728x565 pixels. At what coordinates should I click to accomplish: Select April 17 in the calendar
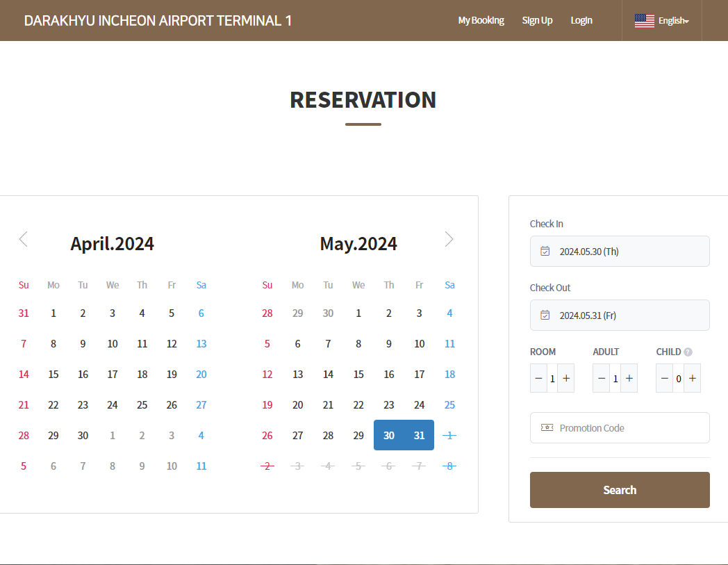point(113,375)
